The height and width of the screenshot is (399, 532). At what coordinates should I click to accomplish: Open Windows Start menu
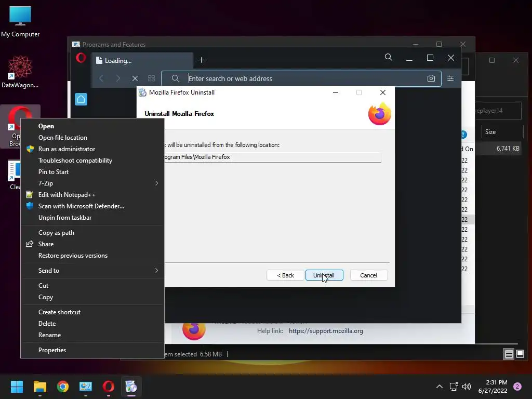point(17,387)
